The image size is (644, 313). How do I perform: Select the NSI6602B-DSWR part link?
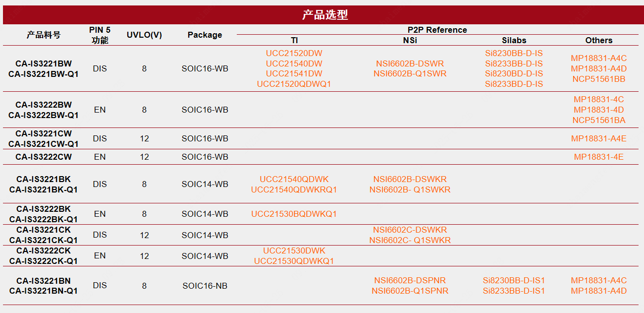410,63
